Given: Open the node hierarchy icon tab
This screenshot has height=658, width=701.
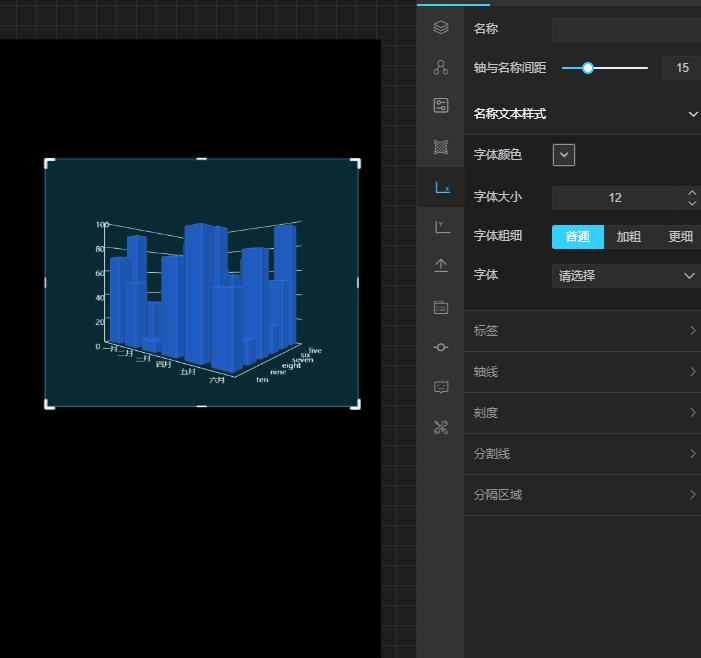Looking at the screenshot, I should (x=441, y=67).
